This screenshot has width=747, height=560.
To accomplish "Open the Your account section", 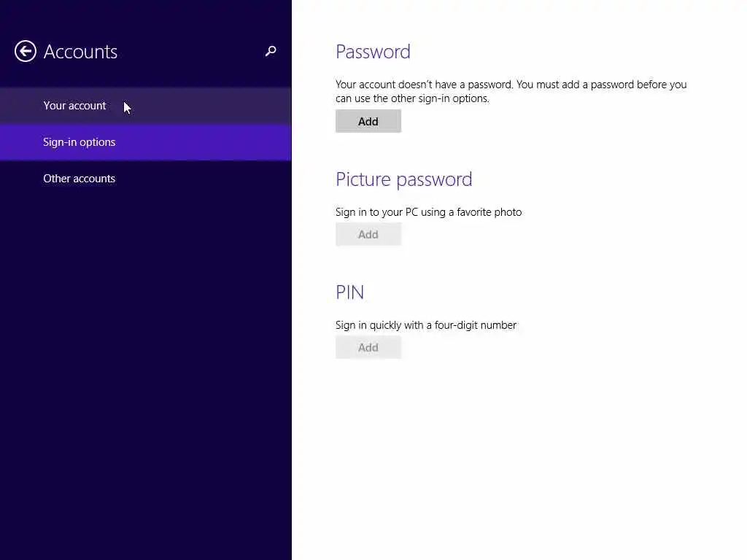I will [146, 106].
